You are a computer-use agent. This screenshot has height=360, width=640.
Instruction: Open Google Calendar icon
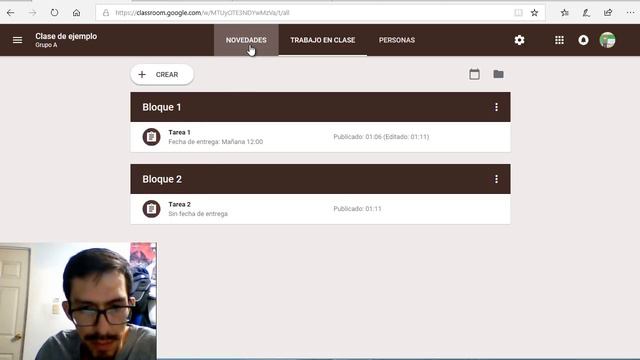pos(474,74)
